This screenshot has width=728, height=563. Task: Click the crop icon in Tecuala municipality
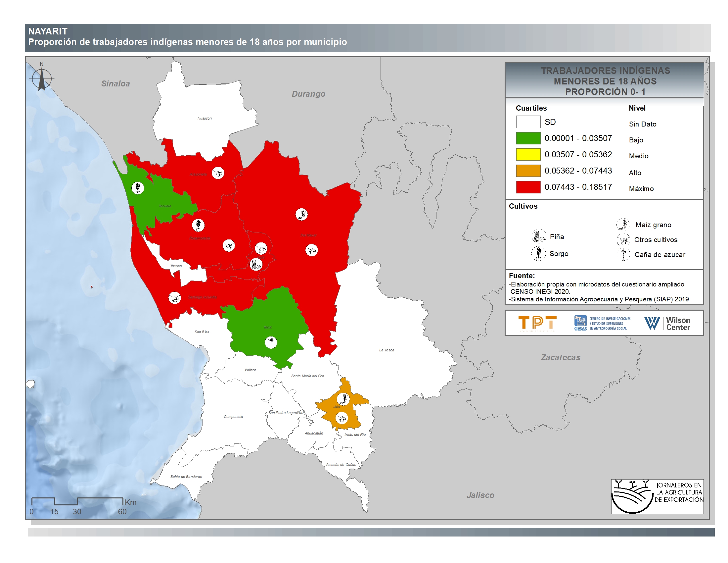tap(138, 188)
